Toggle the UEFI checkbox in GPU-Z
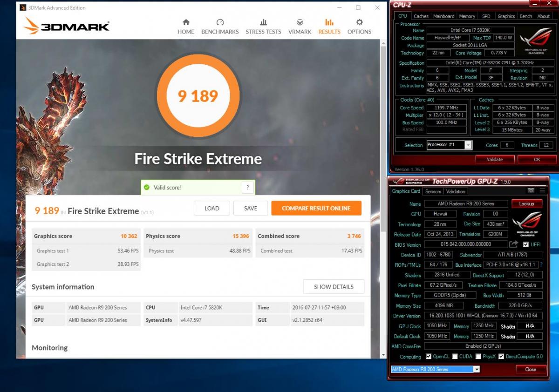 [526, 244]
